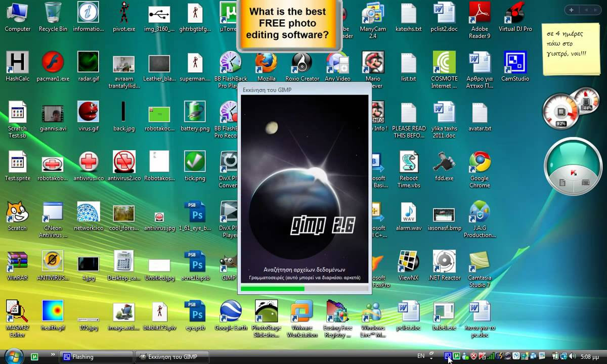This screenshot has width=607, height=364.
Task: Expand the quick launch overflow chevron
Action: tap(52, 354)
